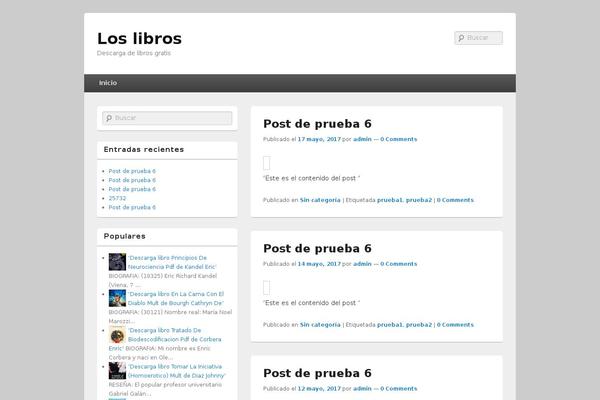Click 0 Comments beside 17 mayo date
This screenshot has height=400, width=600.
coord(399,139)
